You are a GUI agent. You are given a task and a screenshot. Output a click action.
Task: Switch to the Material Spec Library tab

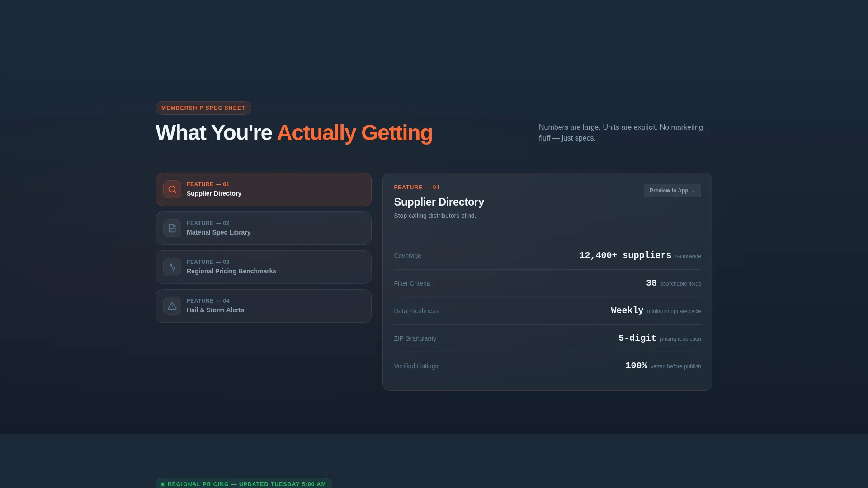point(264,228)
